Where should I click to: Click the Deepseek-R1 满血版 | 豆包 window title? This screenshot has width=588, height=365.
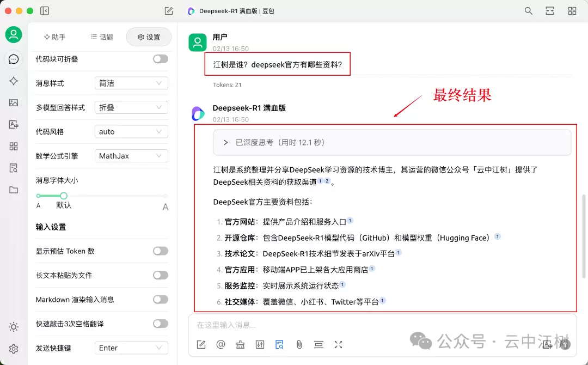tap(237, 11)
